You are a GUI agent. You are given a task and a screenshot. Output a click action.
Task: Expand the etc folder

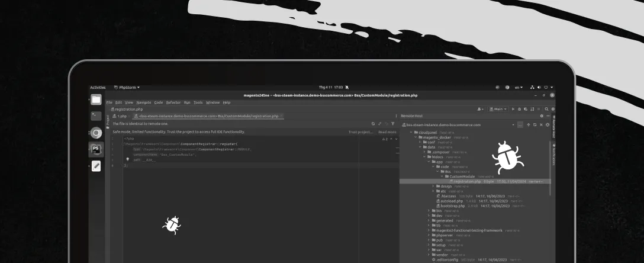coord(433,191)
